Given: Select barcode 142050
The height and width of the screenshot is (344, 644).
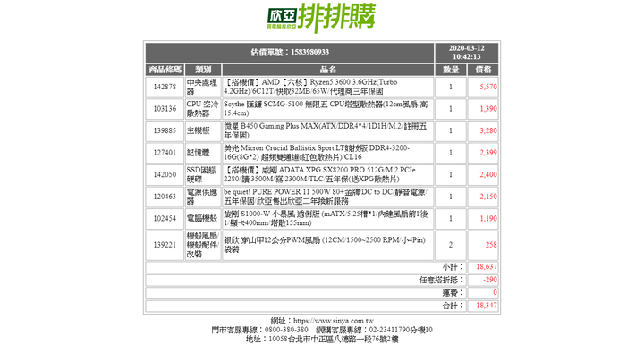Looking at the screenshot, I should [165, 174].
